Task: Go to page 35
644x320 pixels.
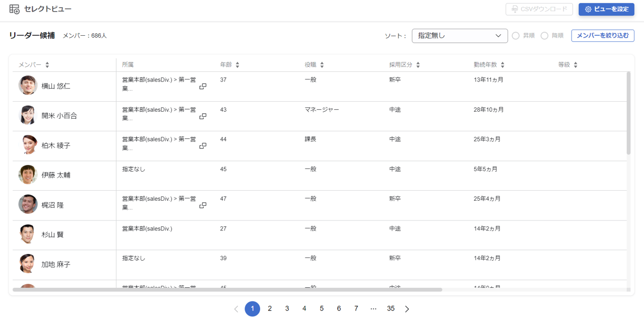Action: click(x=391, y=308)
